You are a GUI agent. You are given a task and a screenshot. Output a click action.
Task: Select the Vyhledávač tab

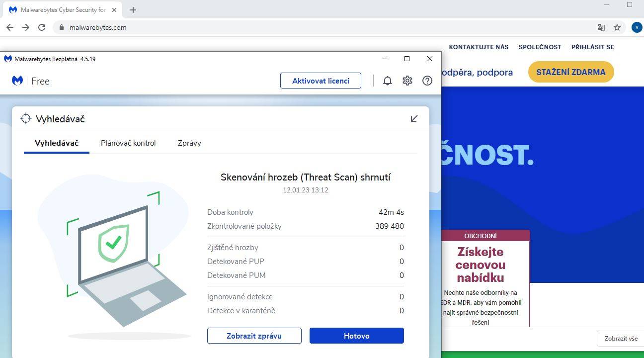click(x=57, y=143)
